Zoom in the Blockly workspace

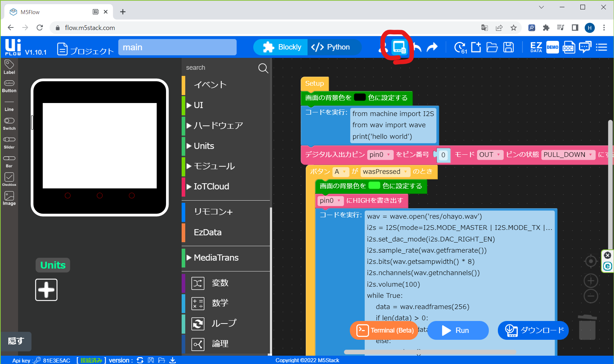[590, 281]
